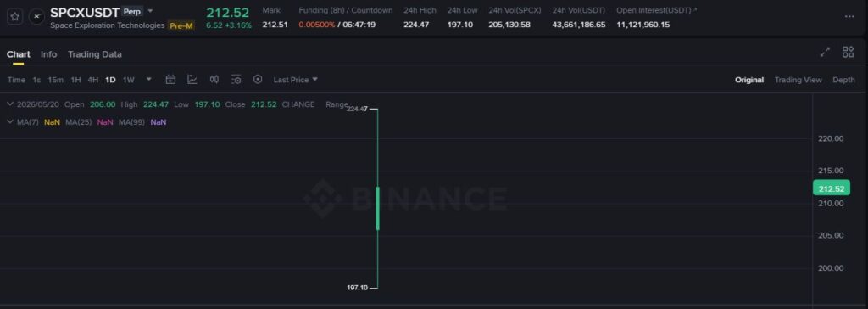Click the Mark price value 212.51
The width and height of the screenshot is (868, 309).
click(x=275, y=25)
